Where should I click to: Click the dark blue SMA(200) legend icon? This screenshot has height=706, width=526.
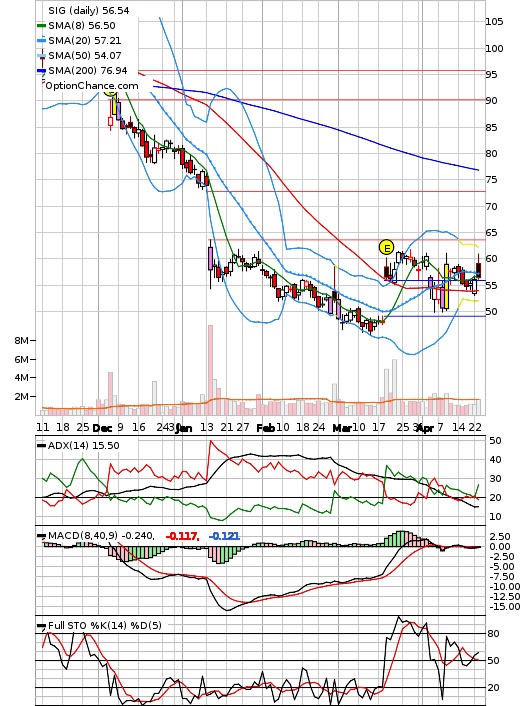point(41,71)
